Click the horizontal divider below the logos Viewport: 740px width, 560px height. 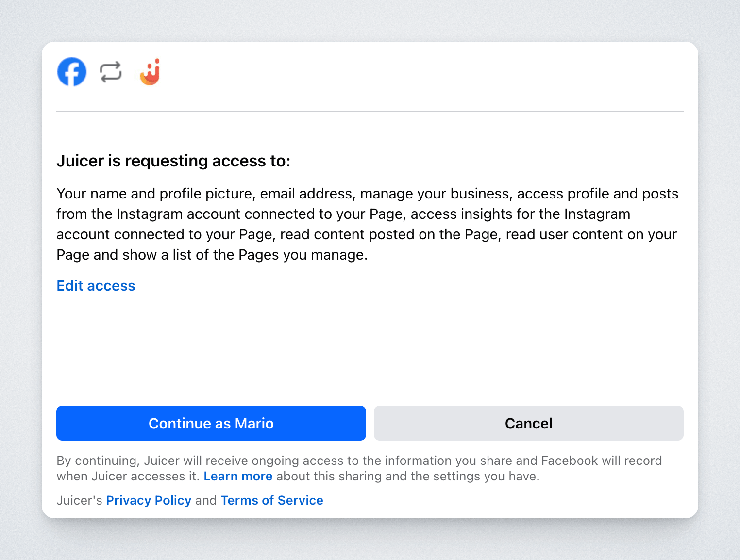click(370, 111)
